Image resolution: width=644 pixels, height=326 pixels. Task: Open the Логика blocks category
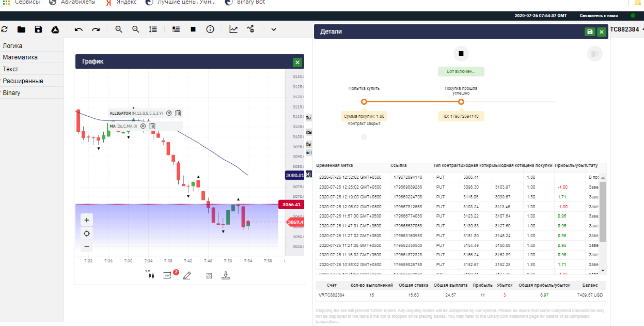(x=12, y=45)
